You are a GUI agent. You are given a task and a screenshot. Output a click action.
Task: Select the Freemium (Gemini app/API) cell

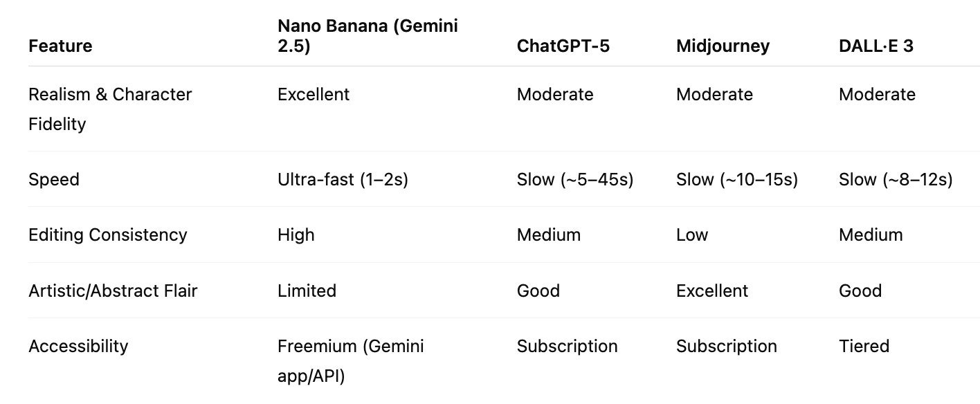[351, 361]
